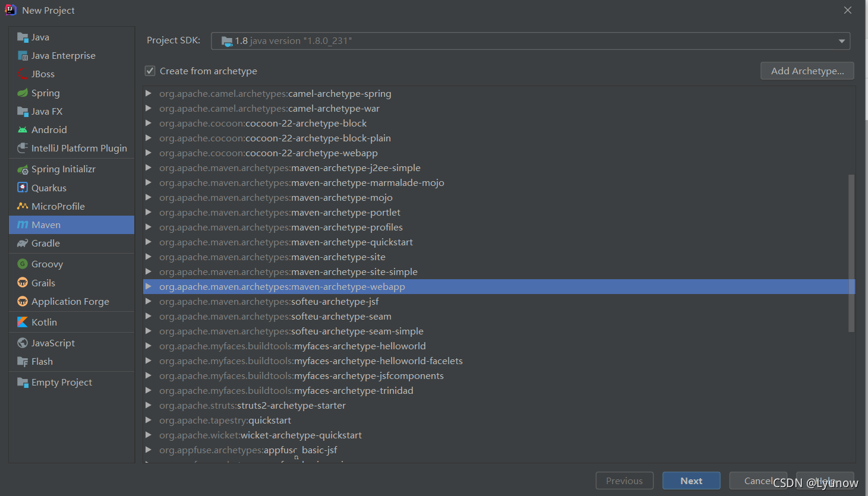The image size is (868, 496).
Task: Click the Spring Initializr icon
Action: [23, 169]
